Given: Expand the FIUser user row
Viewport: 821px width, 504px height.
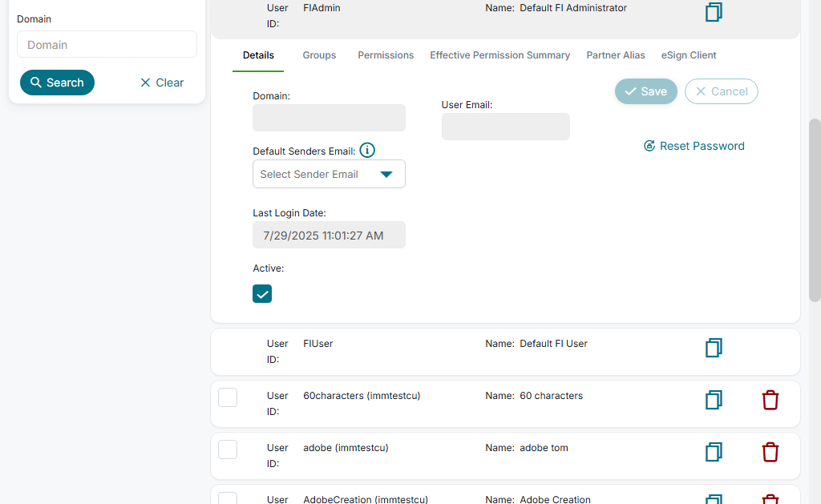Looking at the screenshot, I should point(449,351).
